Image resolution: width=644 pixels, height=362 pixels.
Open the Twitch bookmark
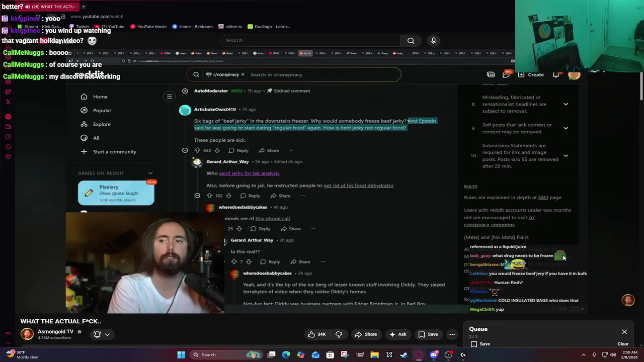[x=78, y=27]
